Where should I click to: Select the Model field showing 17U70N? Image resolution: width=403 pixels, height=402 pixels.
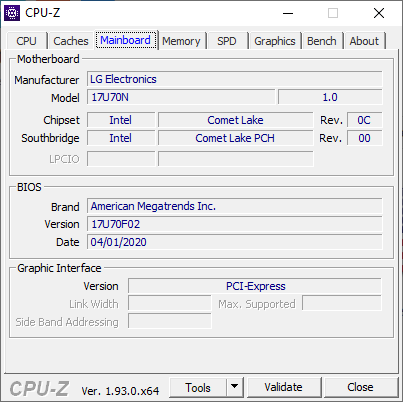(181, 97)
